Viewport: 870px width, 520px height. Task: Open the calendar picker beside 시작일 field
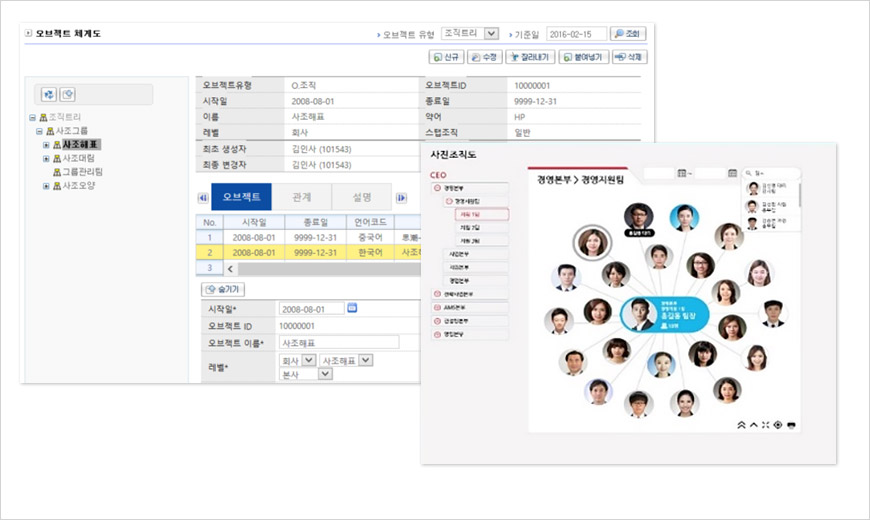tap(352, 308)
